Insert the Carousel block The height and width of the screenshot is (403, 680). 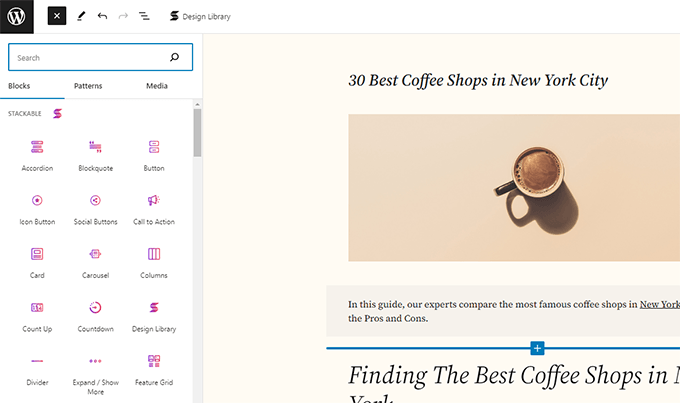click(x=95, y=261)
